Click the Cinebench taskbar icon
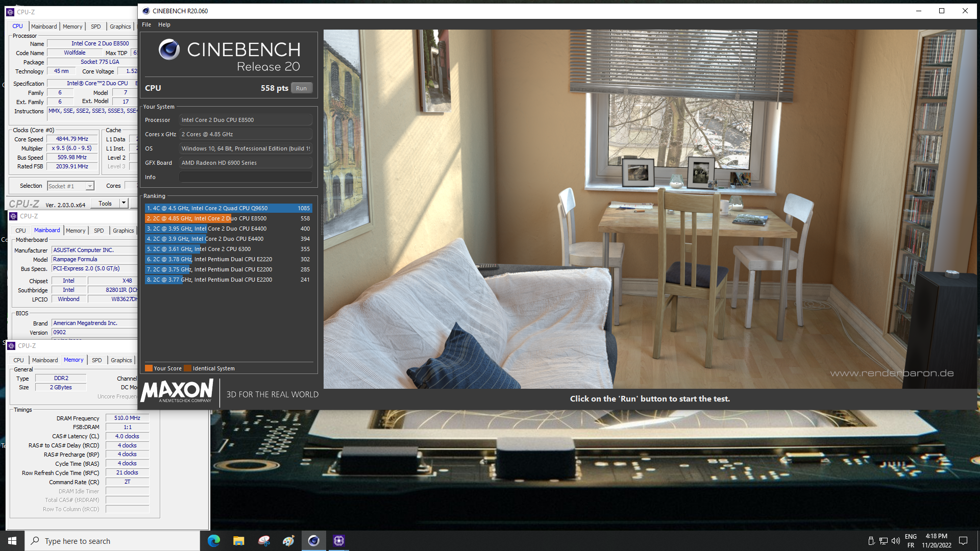Image resolution: width=980 pixels, height=551 pixels. [x=313, y=541]
